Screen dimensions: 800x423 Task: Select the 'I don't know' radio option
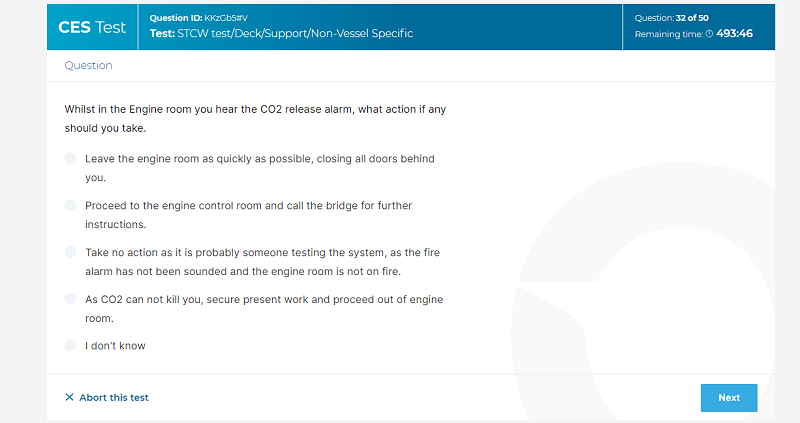pyautogui.click(x=70, y=345)
